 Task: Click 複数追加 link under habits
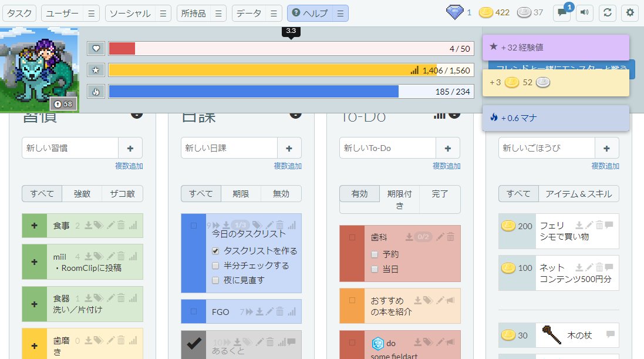coord(129,166)
